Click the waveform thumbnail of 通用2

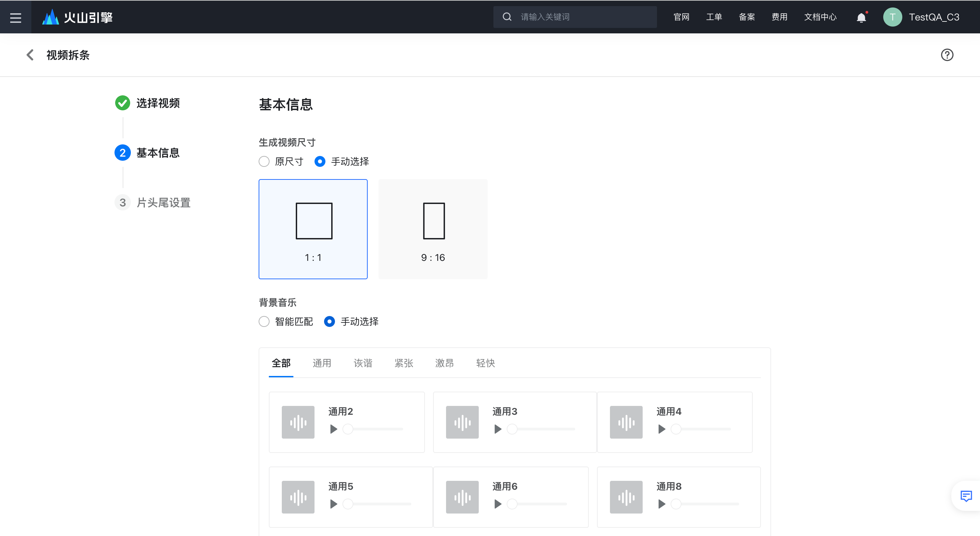298,422
